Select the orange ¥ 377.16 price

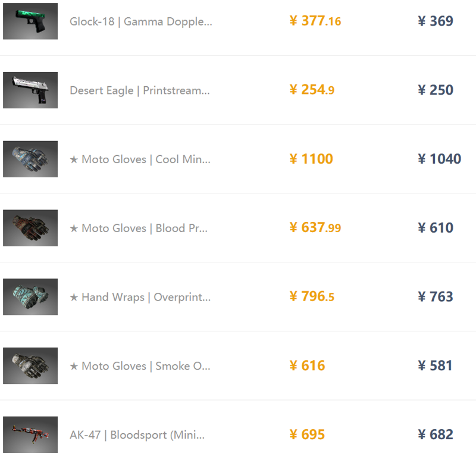[x=315, y=21]
